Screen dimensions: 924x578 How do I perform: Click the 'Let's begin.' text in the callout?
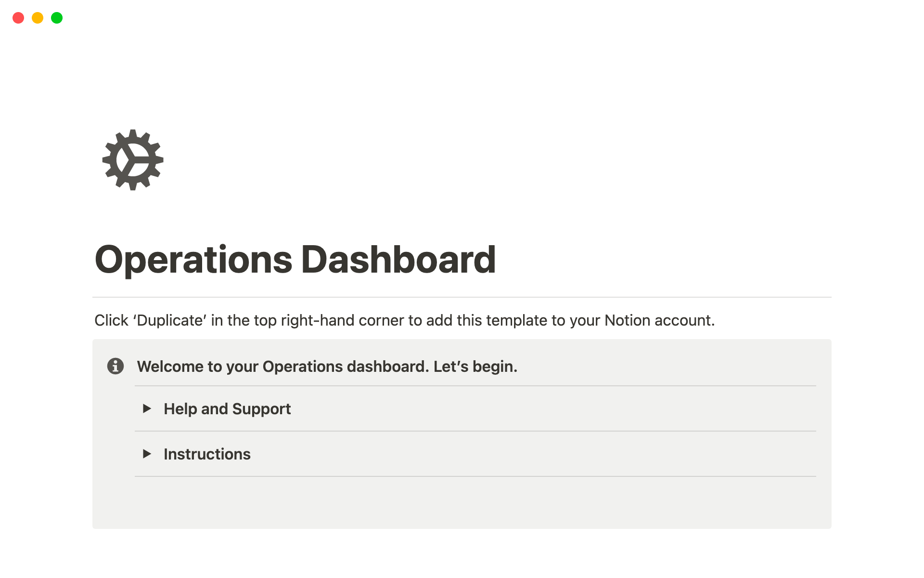click(475, 367)
